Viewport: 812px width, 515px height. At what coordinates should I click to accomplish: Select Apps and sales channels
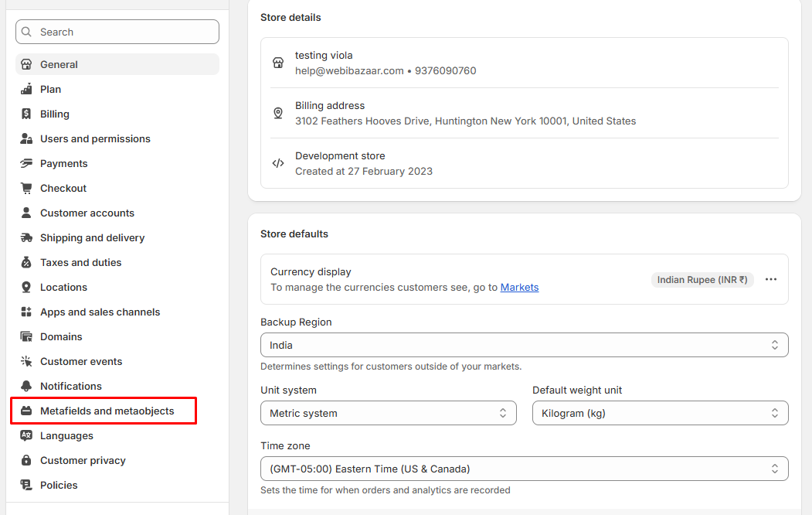click(x=100, y=312)
